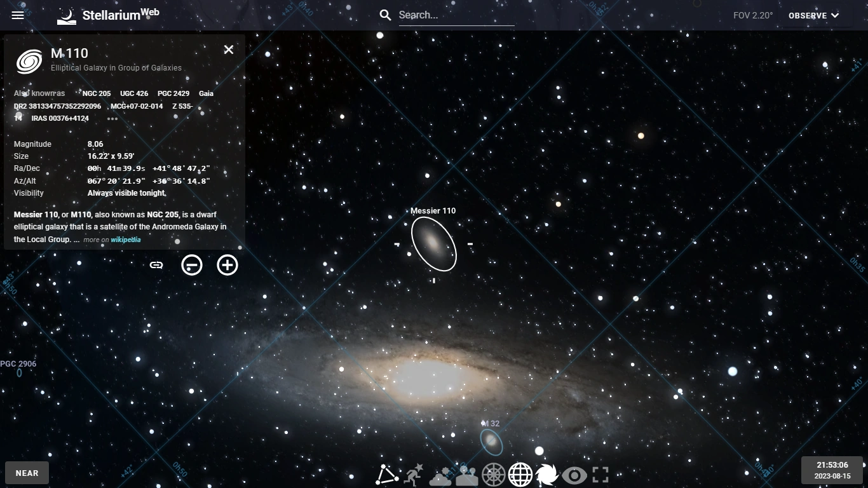Click 'Always visible tonight.' visibility text
Image resolution: width=868 pixels, height=488 pixels.
click(127, 193)
